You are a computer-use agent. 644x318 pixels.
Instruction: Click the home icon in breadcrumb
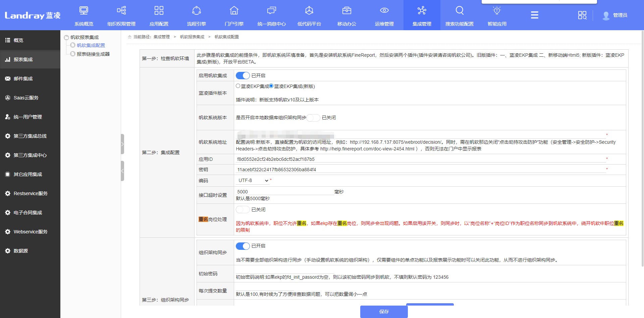(129, 37)
